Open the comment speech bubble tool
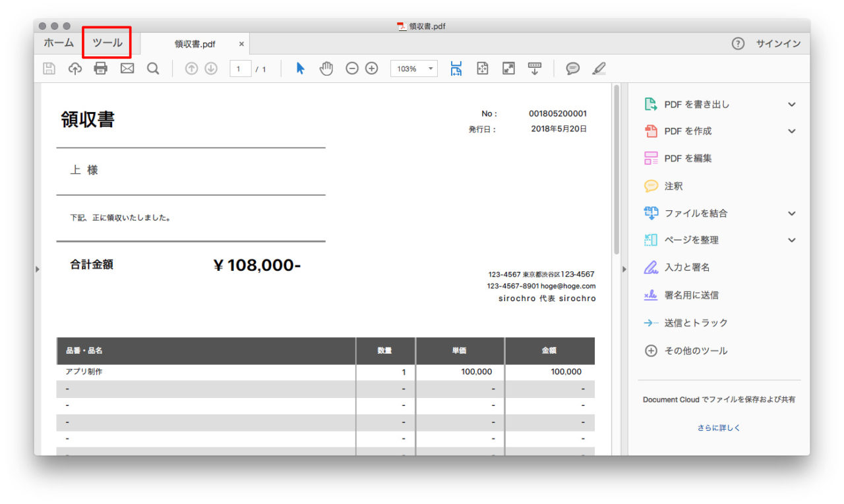The width and height of the screenshot is (844, 504). (573, 69)
